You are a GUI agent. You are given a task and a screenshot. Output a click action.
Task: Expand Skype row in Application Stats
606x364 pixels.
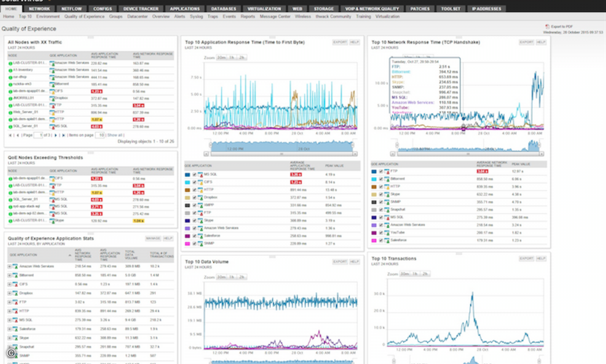10,338
